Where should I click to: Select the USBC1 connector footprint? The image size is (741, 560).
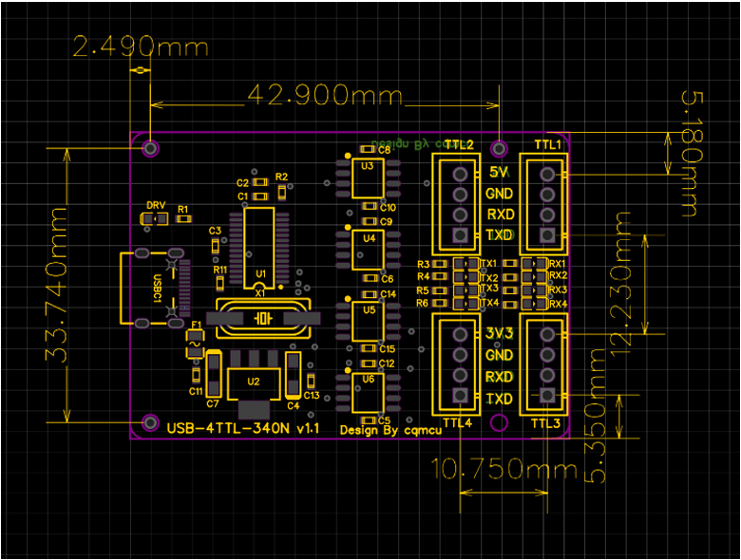click(150, 288)
